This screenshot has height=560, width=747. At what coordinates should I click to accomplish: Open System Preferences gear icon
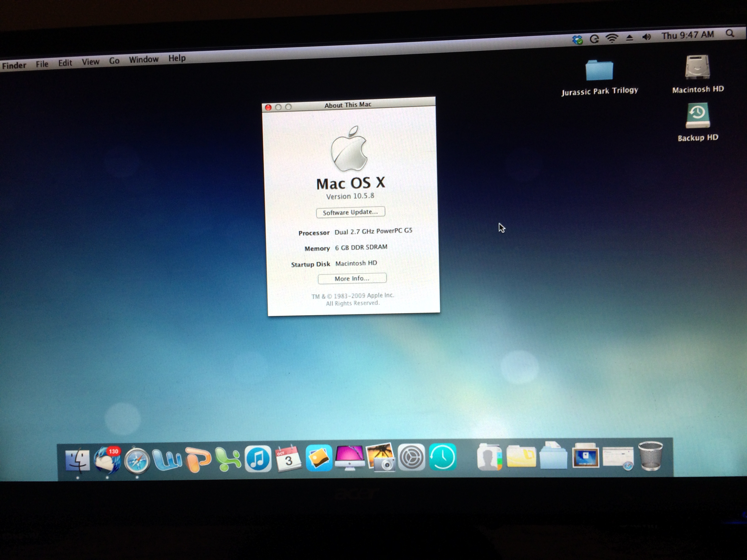[411, 457]
